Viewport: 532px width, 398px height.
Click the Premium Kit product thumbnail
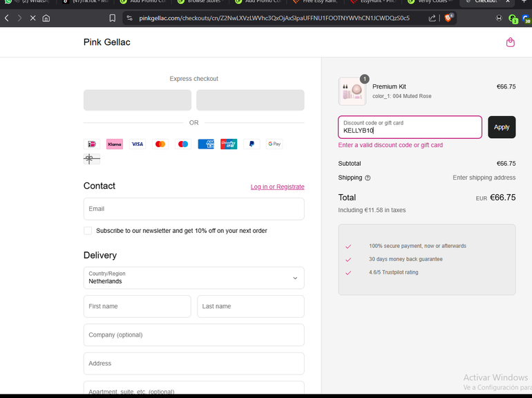point(352,91)
